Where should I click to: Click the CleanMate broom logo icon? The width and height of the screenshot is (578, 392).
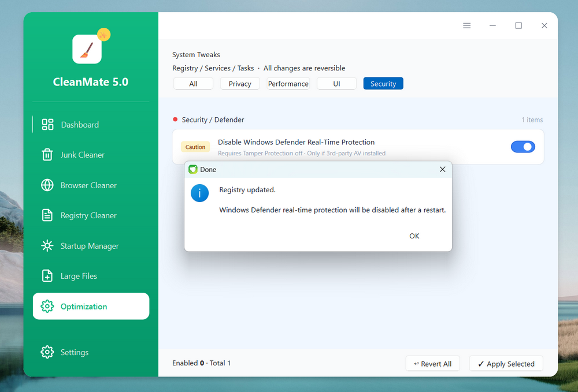coord(87,49)
